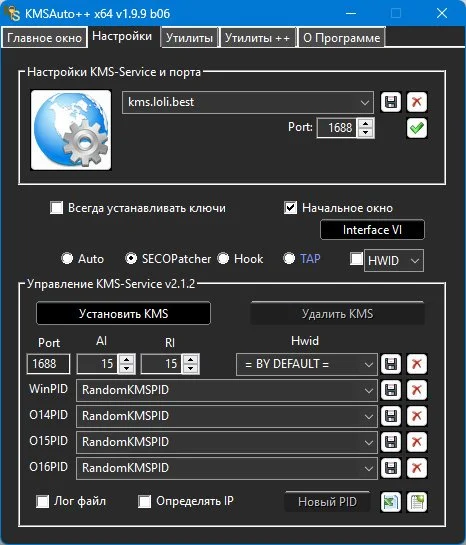Save the WinPID value
This screenshot has height=545, width=466.
pyautogui.click(x=391, y=390)
